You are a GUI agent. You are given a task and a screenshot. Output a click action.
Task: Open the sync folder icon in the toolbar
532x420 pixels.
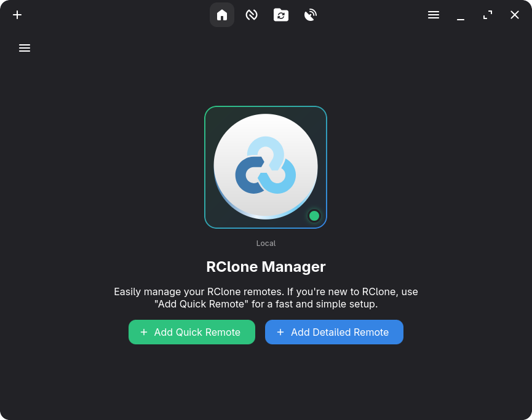[281, 15]
